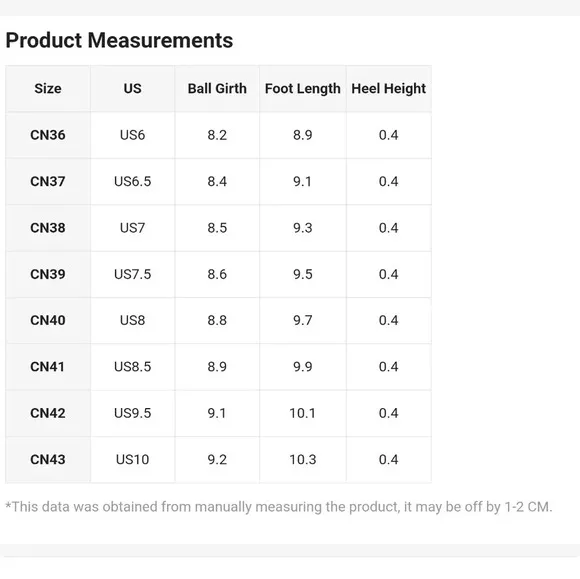
Task: Select the CN39 size cell
Action: pos(48,274)
